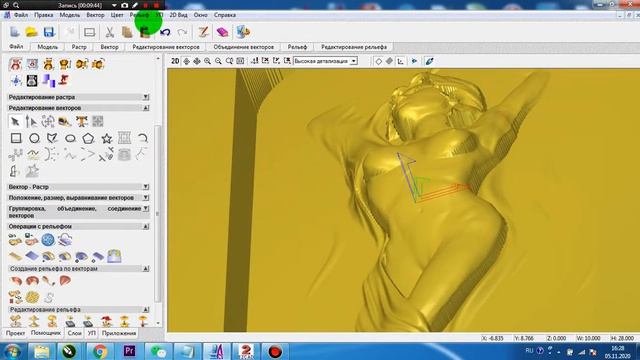
Task: Collapse the Операции с рельефом section
Action: (x=146, y=226)
